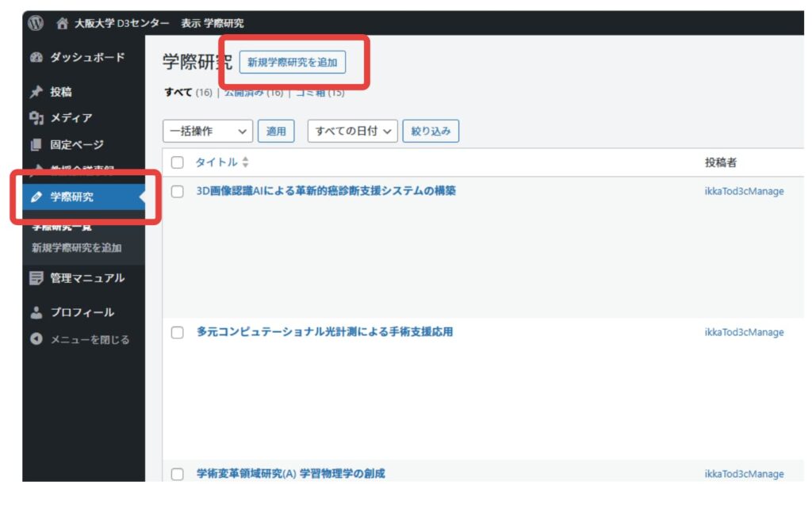
Task: Open post 学術変革領域研究(A) 学習物理学の創成
Action: (291, 474)
